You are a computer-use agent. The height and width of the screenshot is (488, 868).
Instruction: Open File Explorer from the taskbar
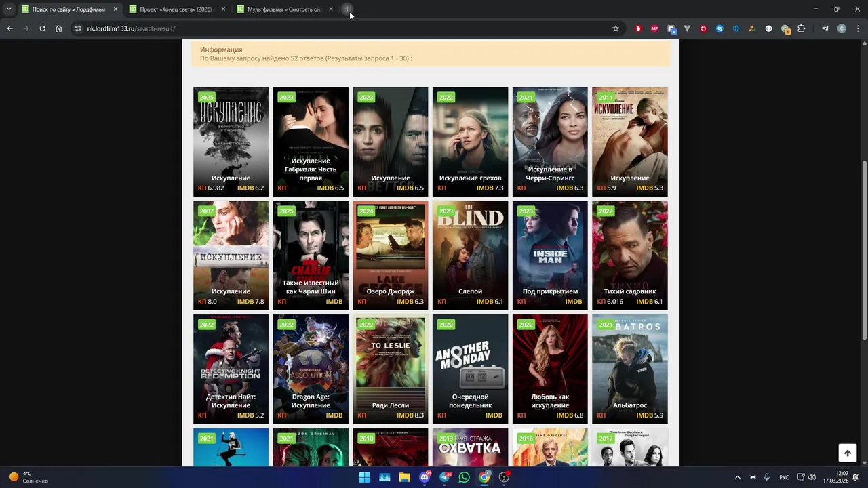(404, 477)
